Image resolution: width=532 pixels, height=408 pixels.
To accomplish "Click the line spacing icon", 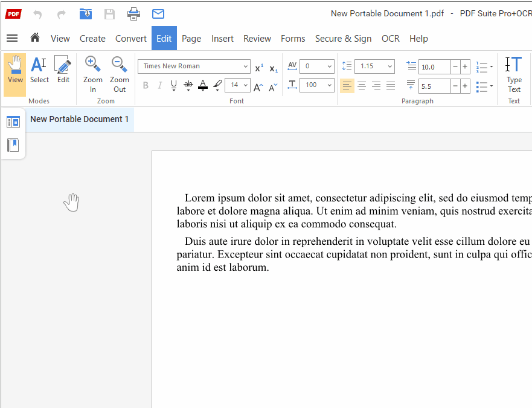I will click(x=347, y=66).
